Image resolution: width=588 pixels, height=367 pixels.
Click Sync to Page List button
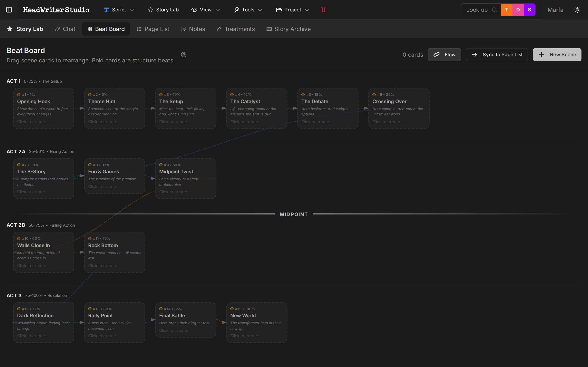point(497,55)
